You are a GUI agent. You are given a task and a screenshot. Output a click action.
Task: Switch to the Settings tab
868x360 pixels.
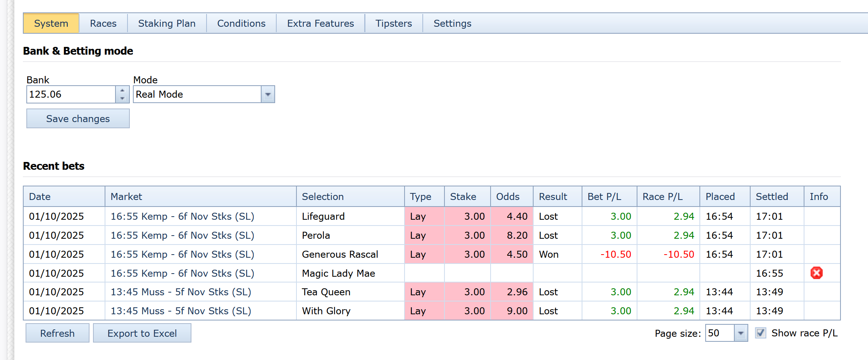(452, 24)
